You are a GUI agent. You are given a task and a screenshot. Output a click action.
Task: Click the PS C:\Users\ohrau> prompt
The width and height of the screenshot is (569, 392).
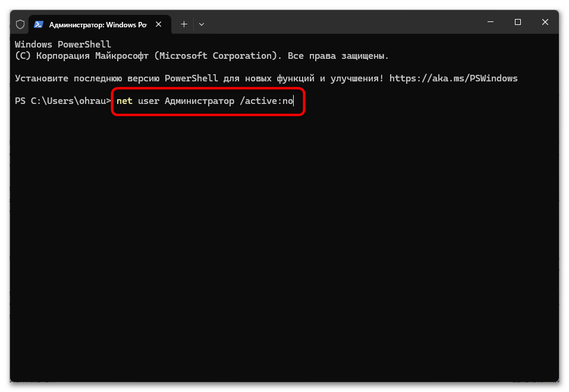[x=63, y=101]
